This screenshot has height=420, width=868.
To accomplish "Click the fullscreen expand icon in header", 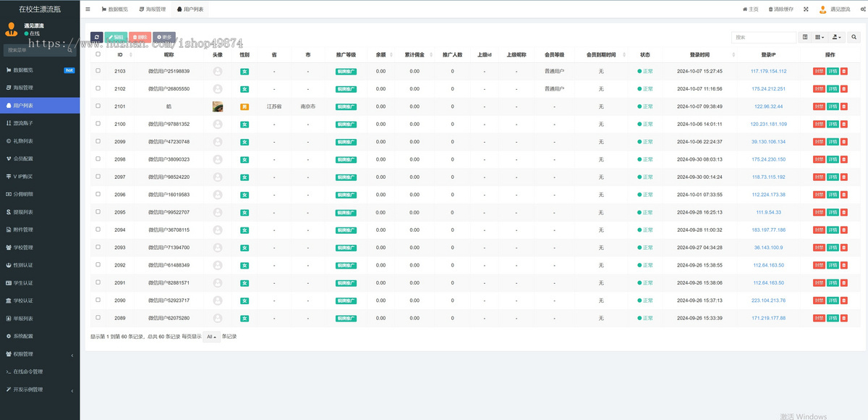I will [806, 9].
